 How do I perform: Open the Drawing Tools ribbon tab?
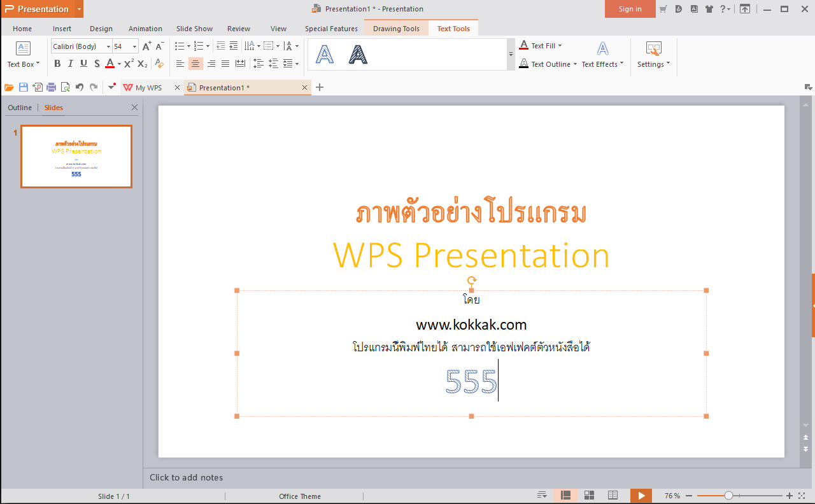[396, 29]
